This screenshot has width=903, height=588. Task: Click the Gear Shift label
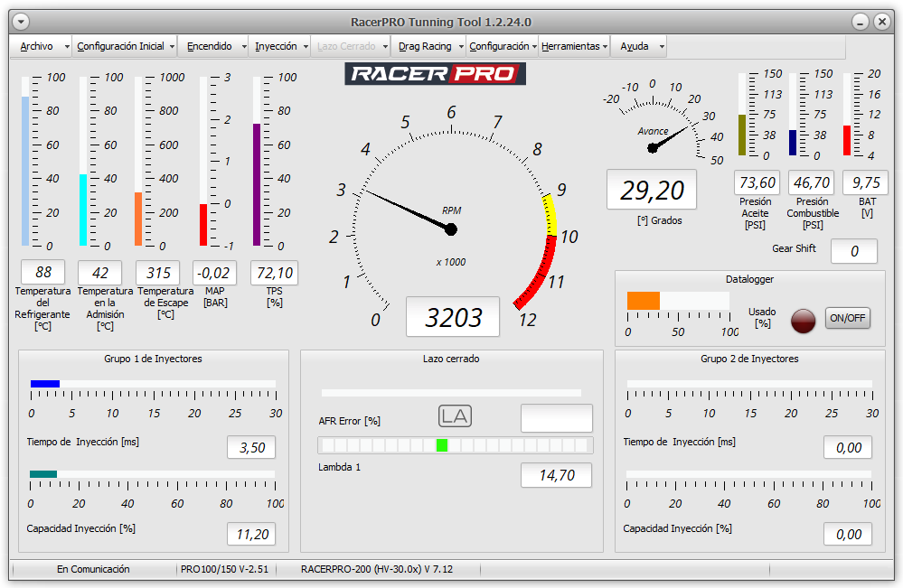794,248
